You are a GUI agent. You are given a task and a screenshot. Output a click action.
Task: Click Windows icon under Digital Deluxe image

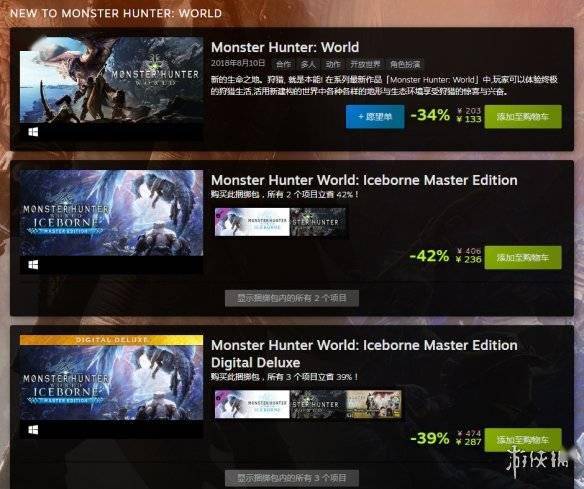(33, 430)
